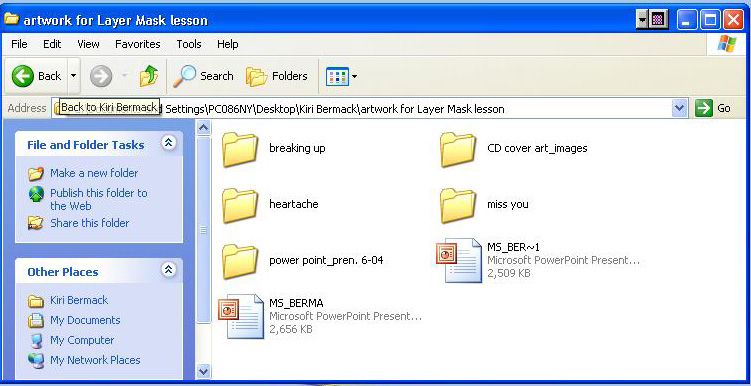Open the File menu
The height and width of the screenshot is (386, 751).
pyautogui.click(x=19, y=44)
